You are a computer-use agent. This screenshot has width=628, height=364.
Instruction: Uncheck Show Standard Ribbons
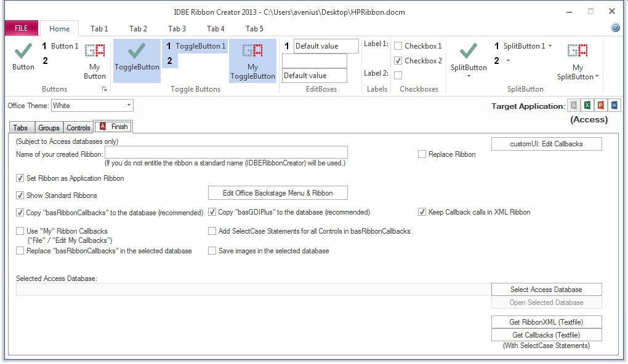tap(20, 196)
